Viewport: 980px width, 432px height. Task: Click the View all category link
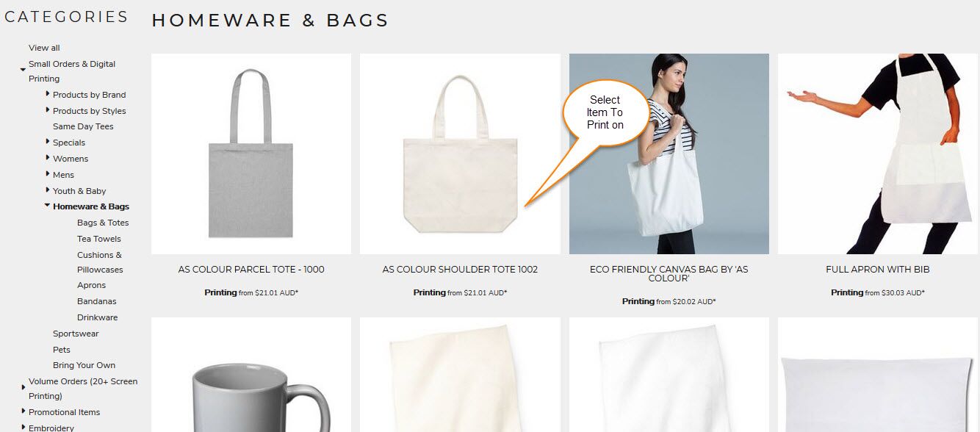[x=44, y=48]
